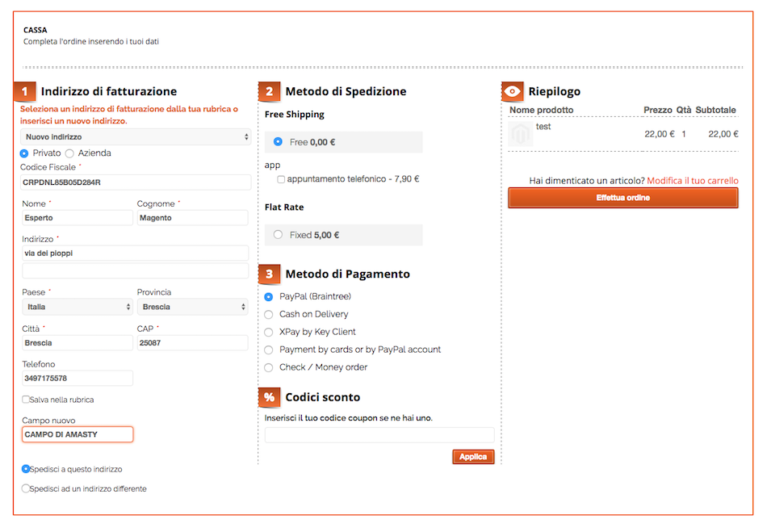Image resolution: width=767 pixels, height=532 pixels.
Task: Select XPay by Key Client payment
Action: (269, 333)
